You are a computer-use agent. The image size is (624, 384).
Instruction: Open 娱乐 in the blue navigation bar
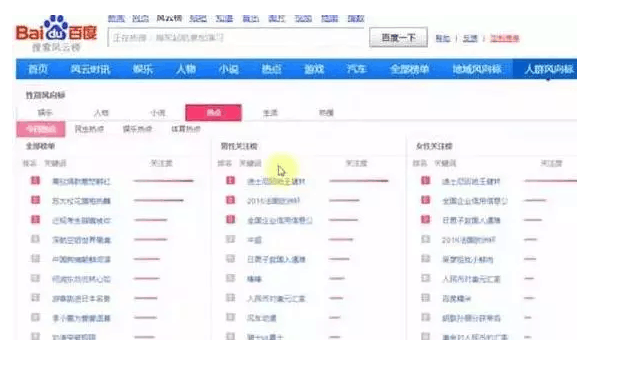tap(142, 69)
